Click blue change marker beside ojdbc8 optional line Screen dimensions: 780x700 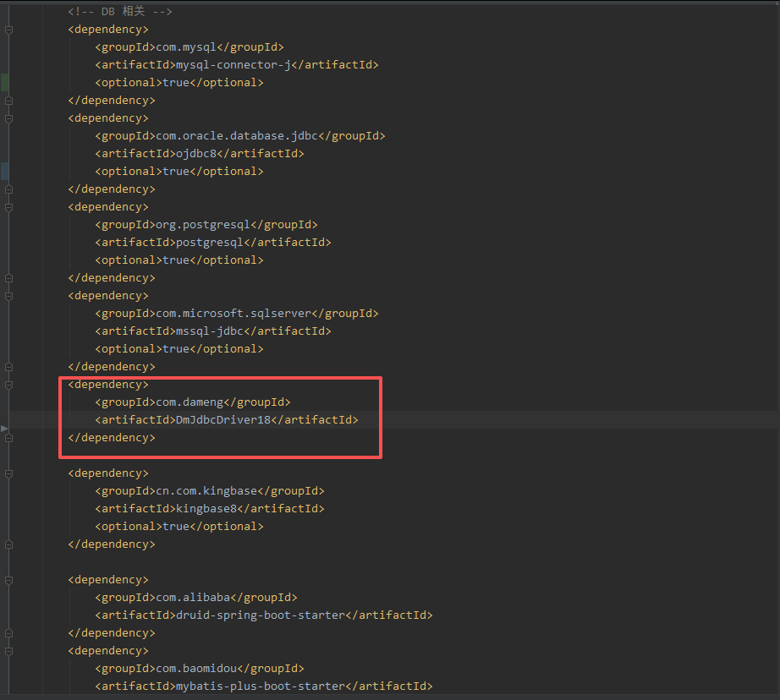pyautogui.click(x=5, y=172)
